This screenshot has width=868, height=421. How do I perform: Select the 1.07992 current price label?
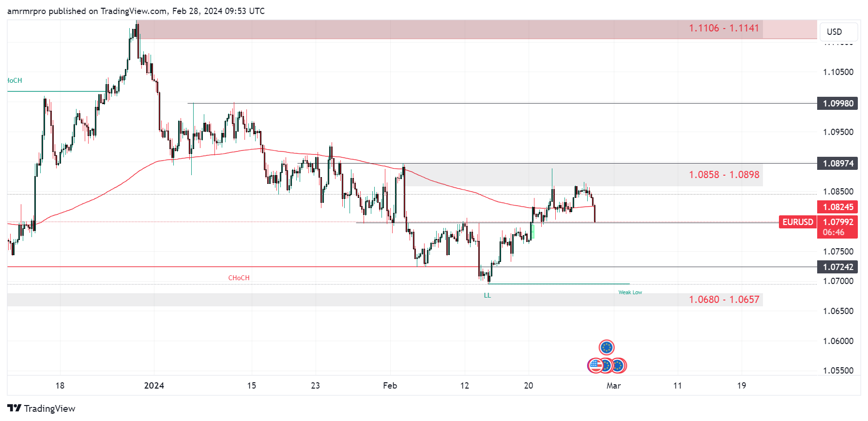(x=838, y=222)
